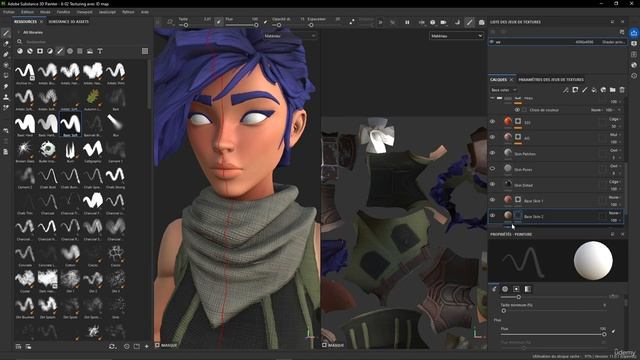This screenshot has height=360, width=640.
Task: Add a folder in Calques panel
Action: pyautogui.click(x=613, y=90)
